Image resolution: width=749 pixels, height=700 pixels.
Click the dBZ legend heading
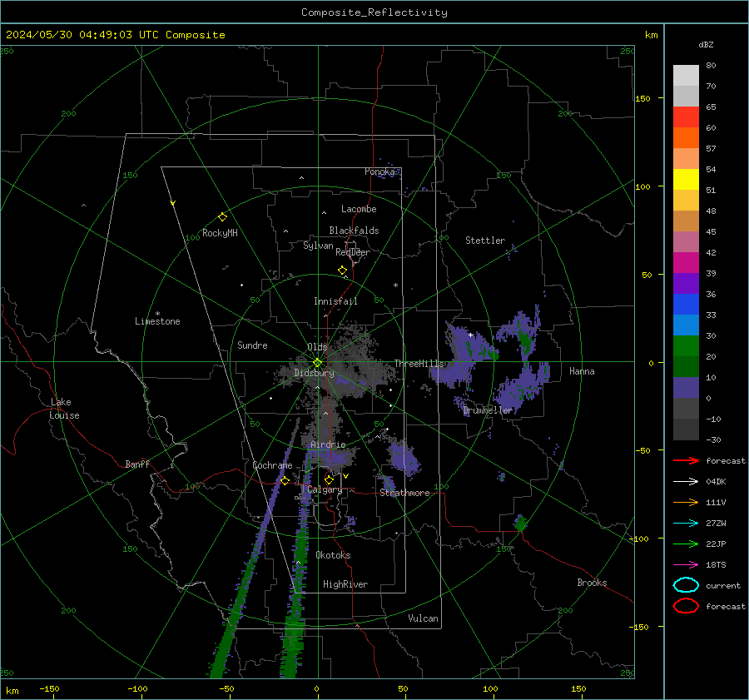[706, 44]
